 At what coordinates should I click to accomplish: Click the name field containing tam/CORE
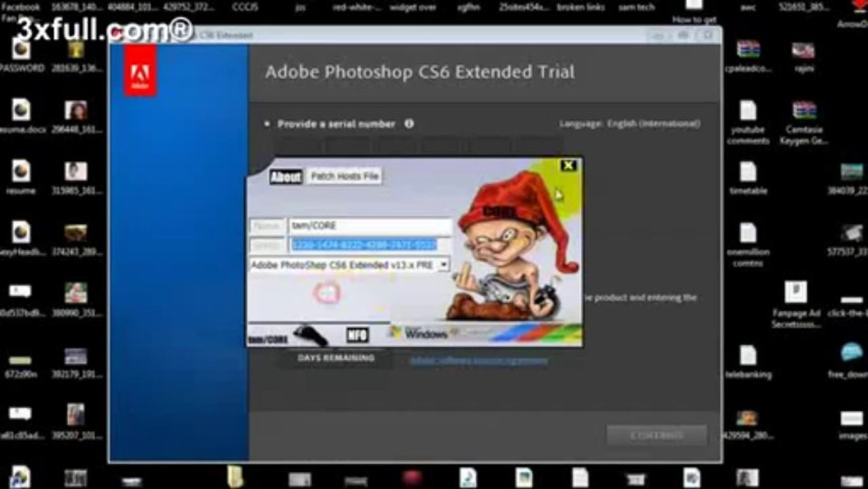point(371,226)
